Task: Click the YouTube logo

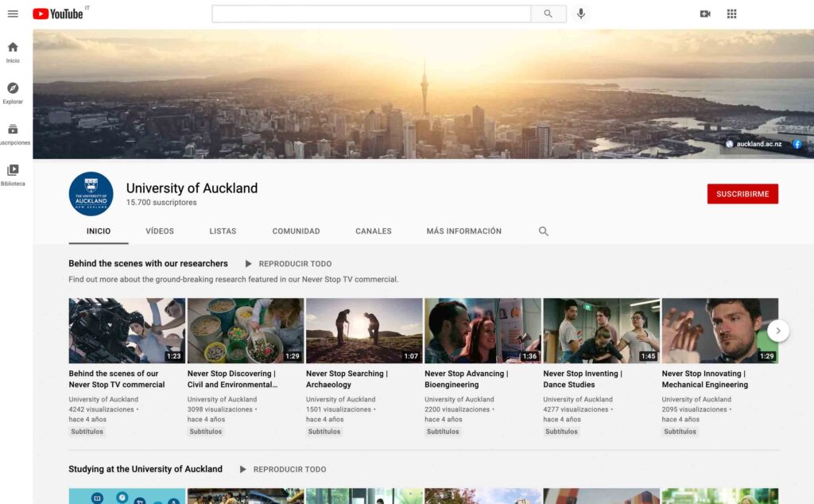Action: click(x=58, y=14)
